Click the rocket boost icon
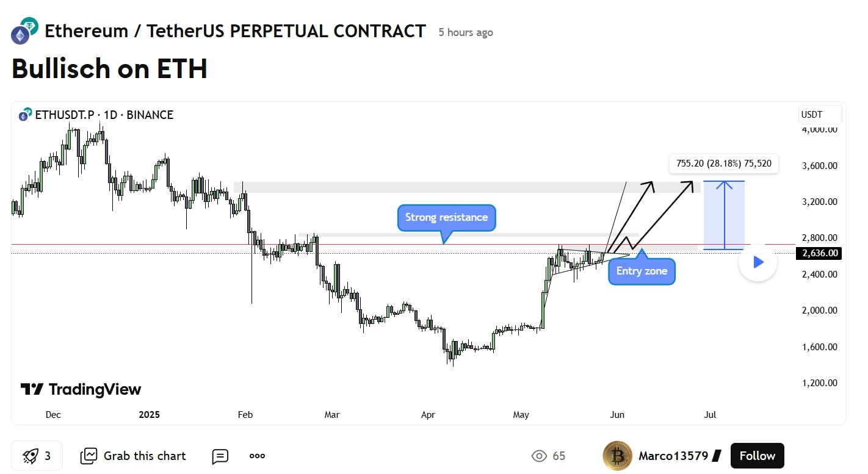The width and height of the screenshot is (868, 474). click(x=31, y=456)
